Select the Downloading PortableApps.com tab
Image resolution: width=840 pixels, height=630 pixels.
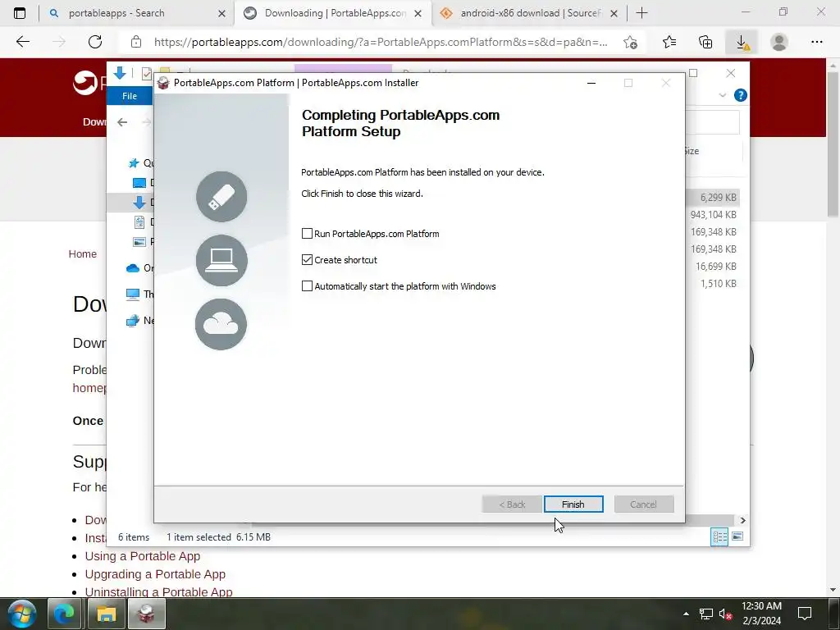pos(335,13)
